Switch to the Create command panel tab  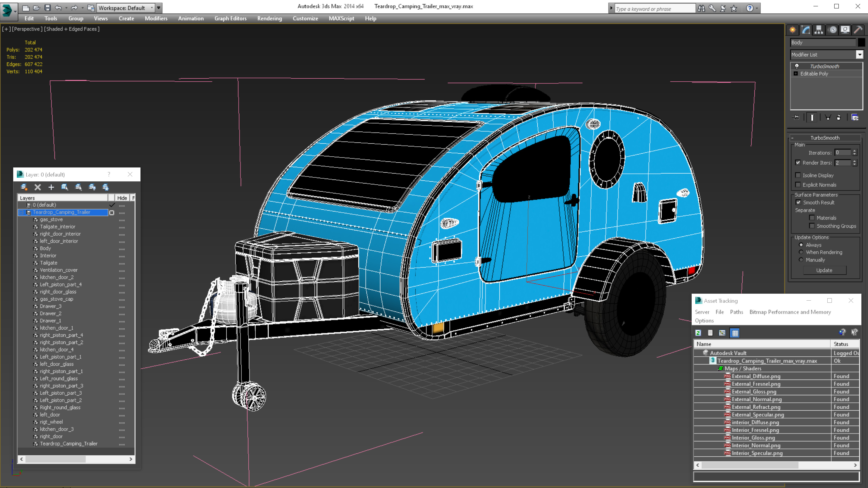click(793, 30)
